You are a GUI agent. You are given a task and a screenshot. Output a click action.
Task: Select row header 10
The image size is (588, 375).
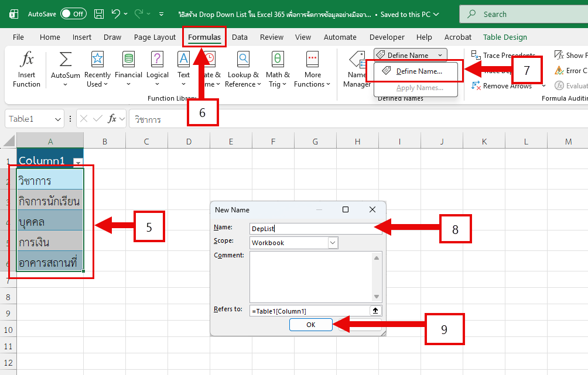(x=8, y=330)
